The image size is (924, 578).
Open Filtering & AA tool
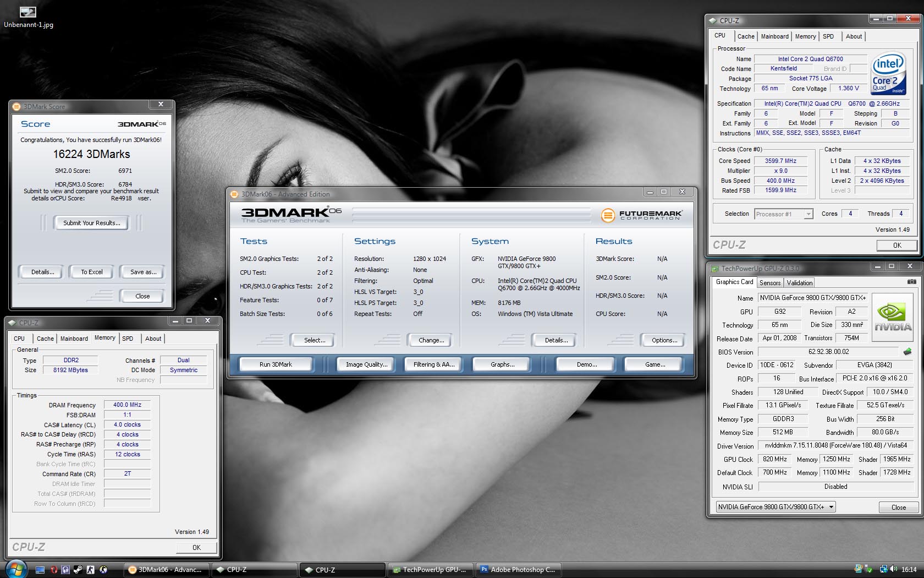[x=434, y=364]
